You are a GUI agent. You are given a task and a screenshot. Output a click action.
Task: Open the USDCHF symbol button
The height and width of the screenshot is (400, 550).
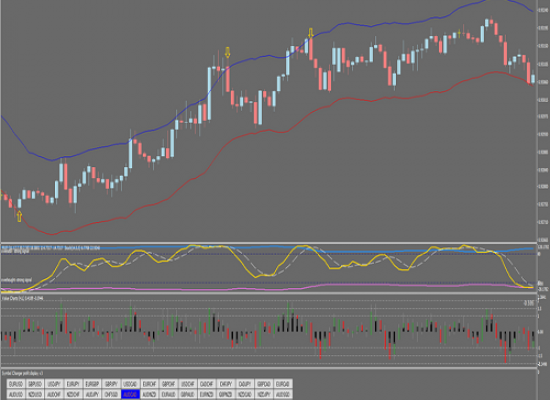tap(188, 384)
